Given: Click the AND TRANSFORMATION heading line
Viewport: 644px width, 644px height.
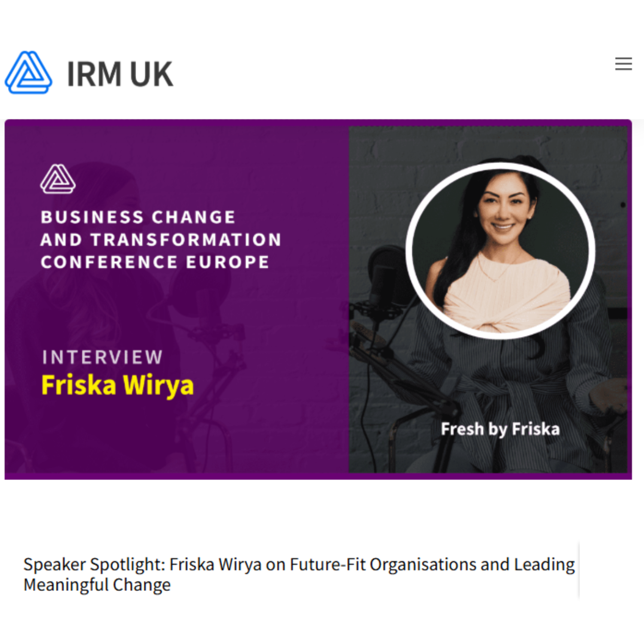Looking at the screenshot, I should (x=161, y=240).
